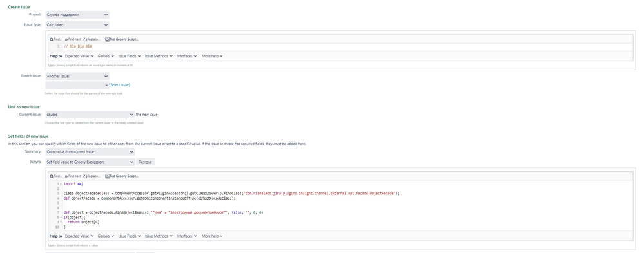Test Groovy Script in the Услуга editor
The image size is (644, 253).
122,176
